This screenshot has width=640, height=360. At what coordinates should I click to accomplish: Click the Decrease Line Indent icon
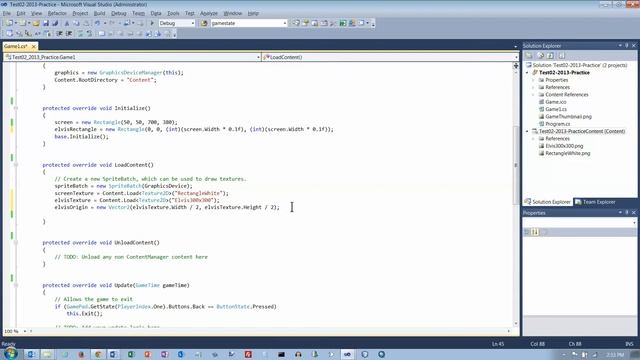[59, 34]
